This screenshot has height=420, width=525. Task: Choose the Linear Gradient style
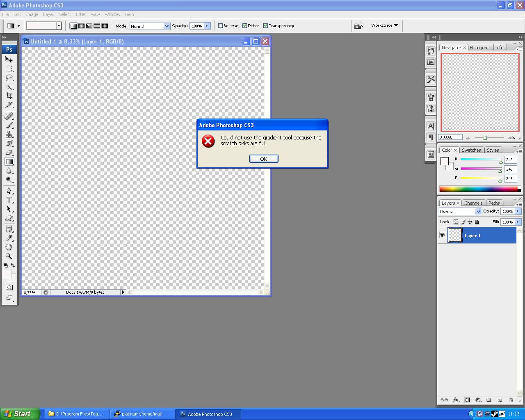73,26
